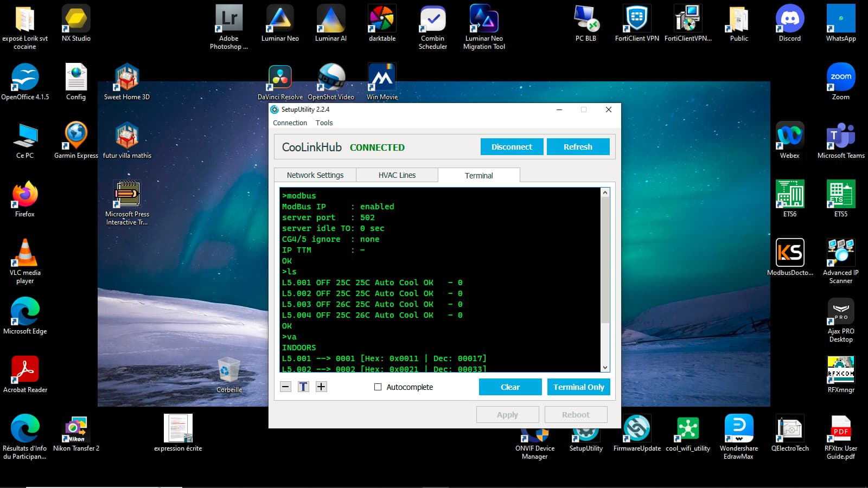The image size is (868, 488).
Task: Enable the Autocomplete checkbox
Action: click(378, 387)
